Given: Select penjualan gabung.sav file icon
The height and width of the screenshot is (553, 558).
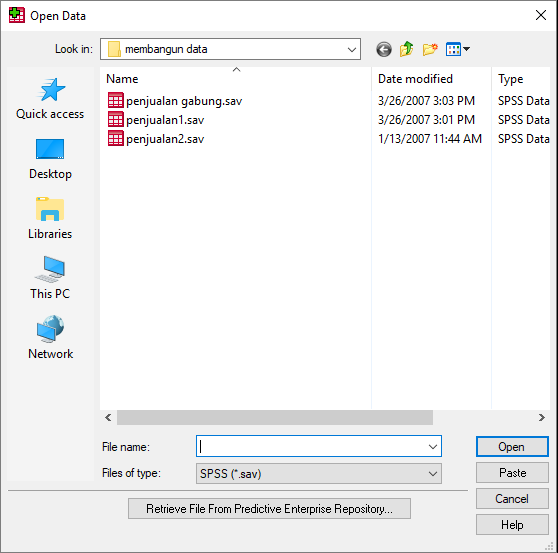Looking at the screenshot, I should point(116,101).
